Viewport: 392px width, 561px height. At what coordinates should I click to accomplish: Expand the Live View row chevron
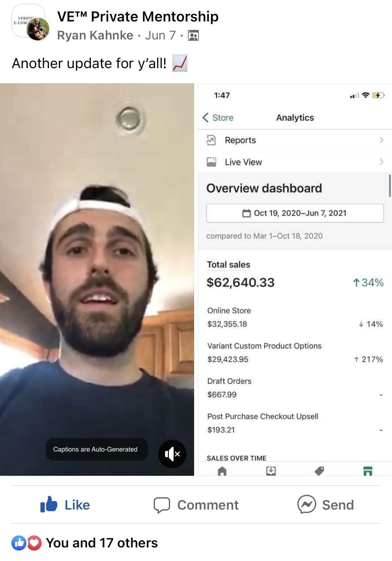point(381,162)
